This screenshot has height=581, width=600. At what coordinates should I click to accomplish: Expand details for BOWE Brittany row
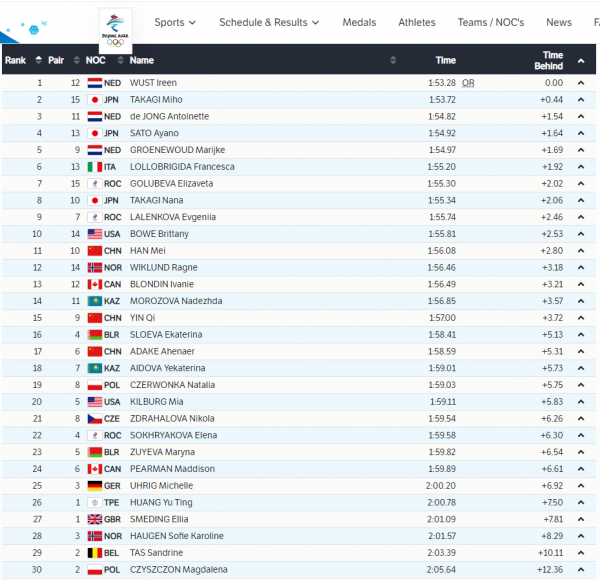click(x=581, y=234)
